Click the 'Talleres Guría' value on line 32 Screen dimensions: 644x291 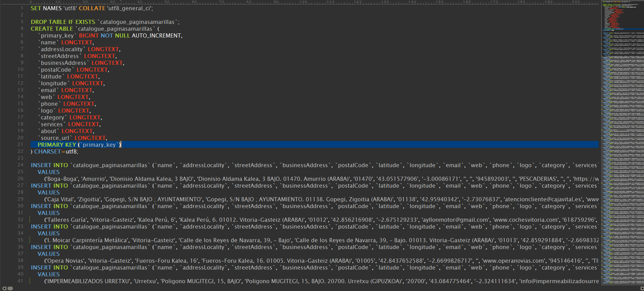tap(66, 220)
